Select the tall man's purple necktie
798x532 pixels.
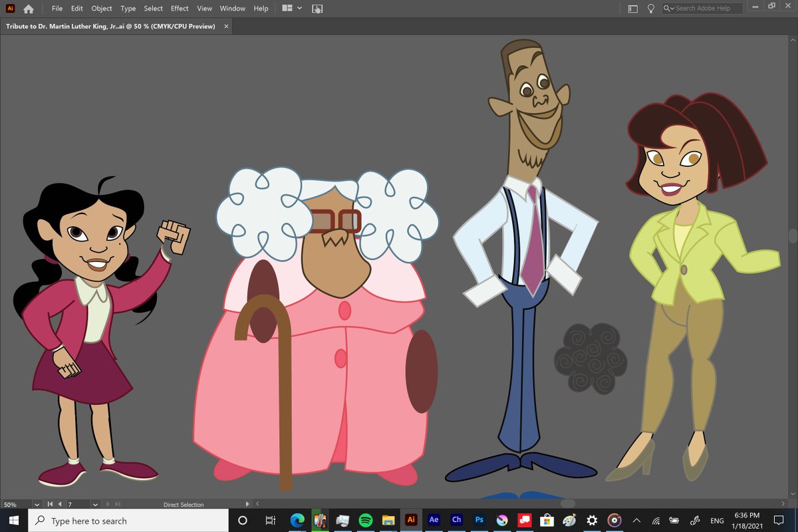click(x=533, y=241)
